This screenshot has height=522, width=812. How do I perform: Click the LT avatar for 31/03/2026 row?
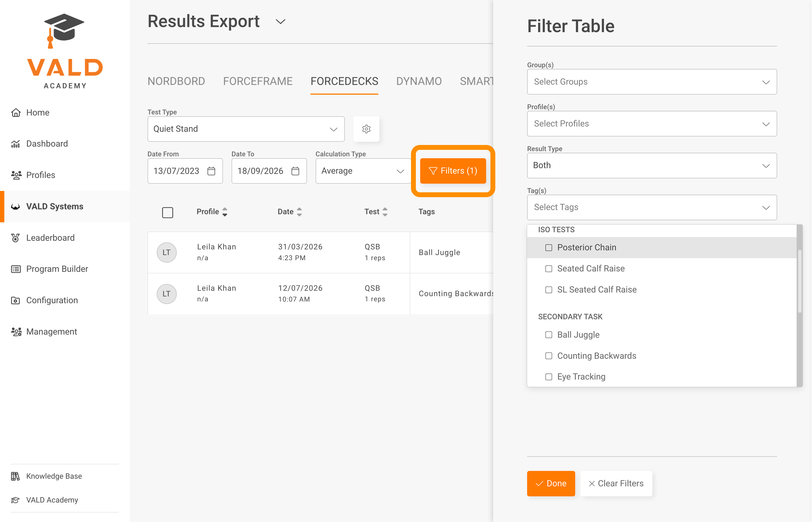167,253
